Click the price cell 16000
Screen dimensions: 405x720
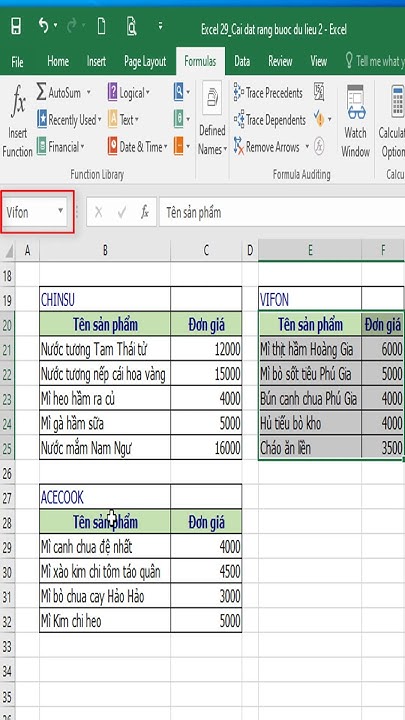pyautogui.click(x=206, y=448)
